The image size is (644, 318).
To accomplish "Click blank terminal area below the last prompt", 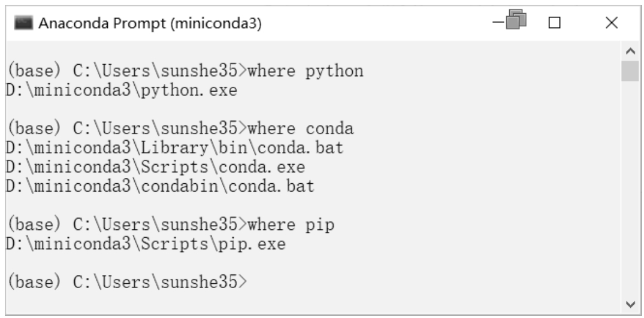I will click(312, 302).
